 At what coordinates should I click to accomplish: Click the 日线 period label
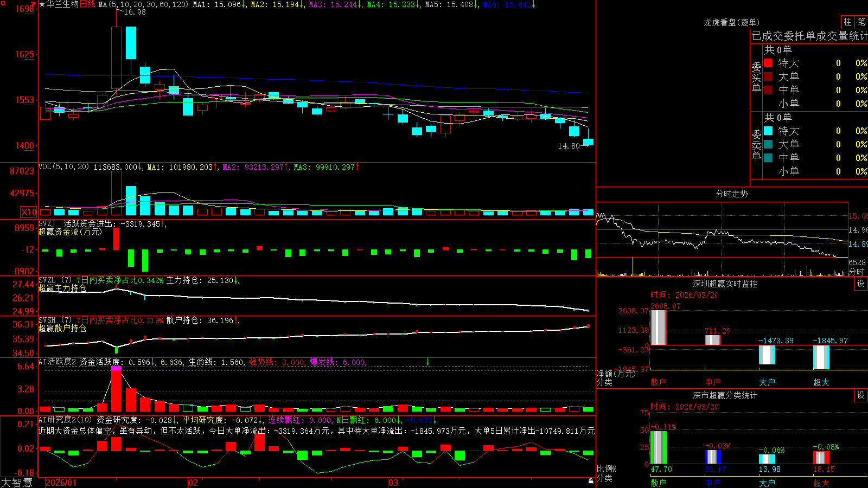point(87,4)
